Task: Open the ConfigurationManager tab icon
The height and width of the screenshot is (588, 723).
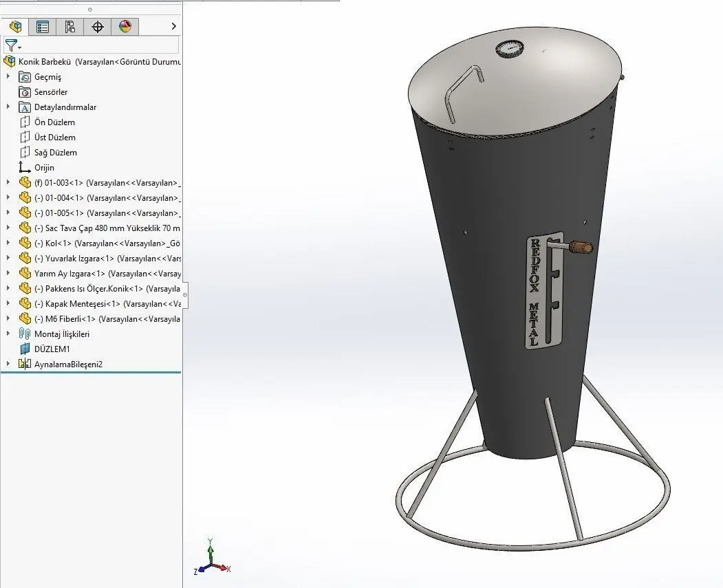Action: [69, 27]
